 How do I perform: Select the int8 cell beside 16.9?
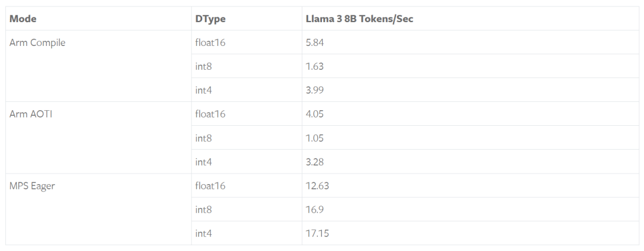click(x=203, y=209)
